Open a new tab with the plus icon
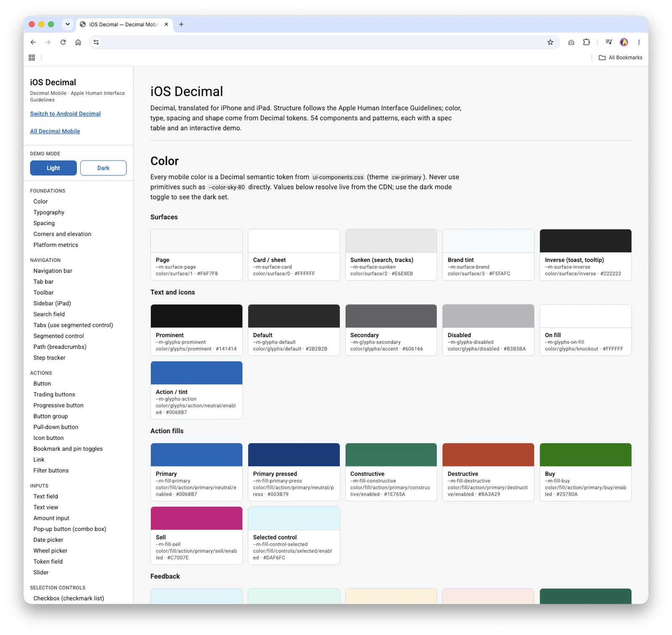 pyautogui.click(x=181, y=24)
